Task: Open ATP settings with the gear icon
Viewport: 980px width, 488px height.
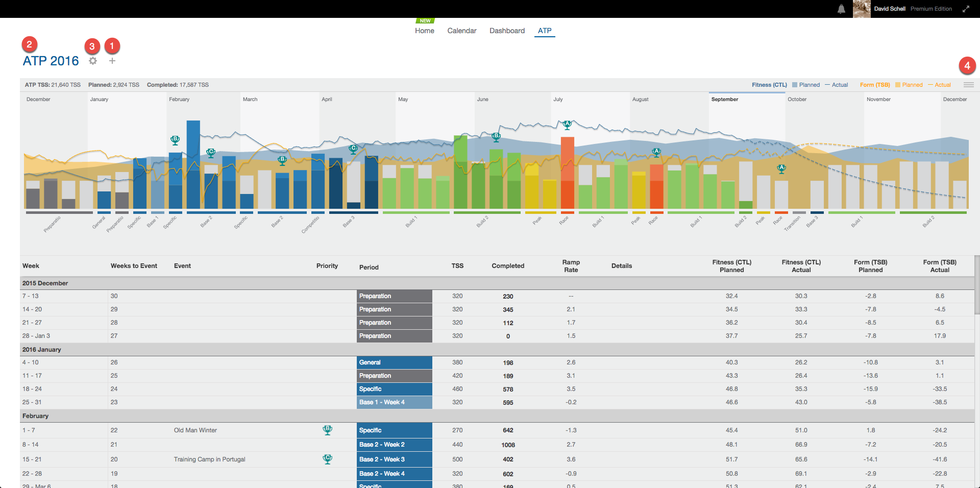Action: click(93, 61)
